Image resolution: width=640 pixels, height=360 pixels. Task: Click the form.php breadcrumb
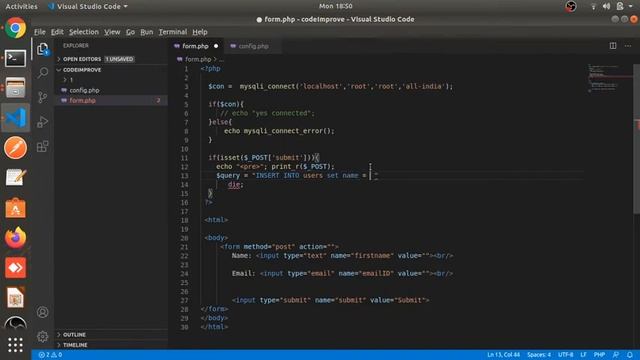point(198,59)
